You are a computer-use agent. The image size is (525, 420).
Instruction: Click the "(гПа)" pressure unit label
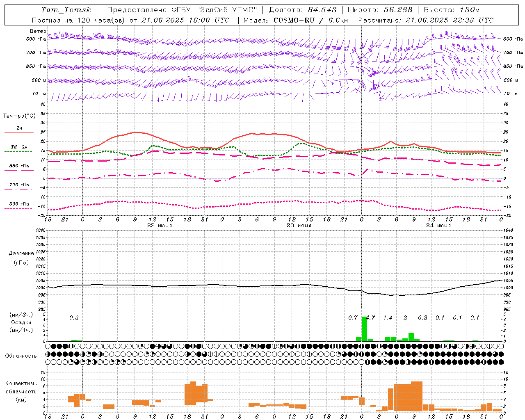[x=21, y=262]
